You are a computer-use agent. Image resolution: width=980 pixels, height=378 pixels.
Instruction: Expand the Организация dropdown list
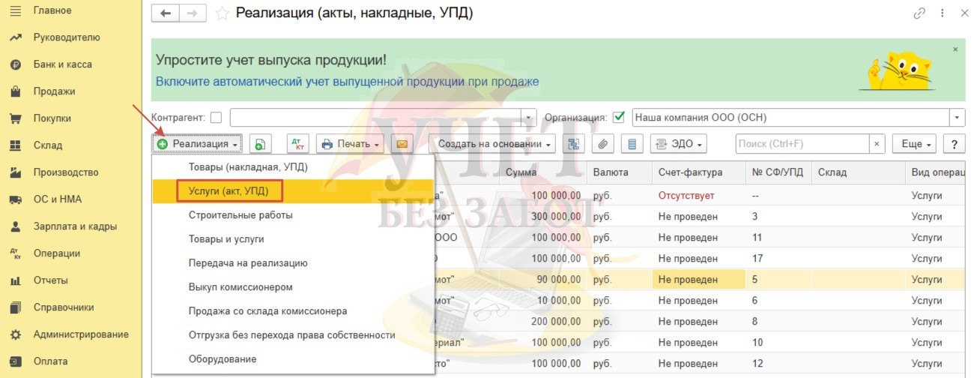(958, 118)
